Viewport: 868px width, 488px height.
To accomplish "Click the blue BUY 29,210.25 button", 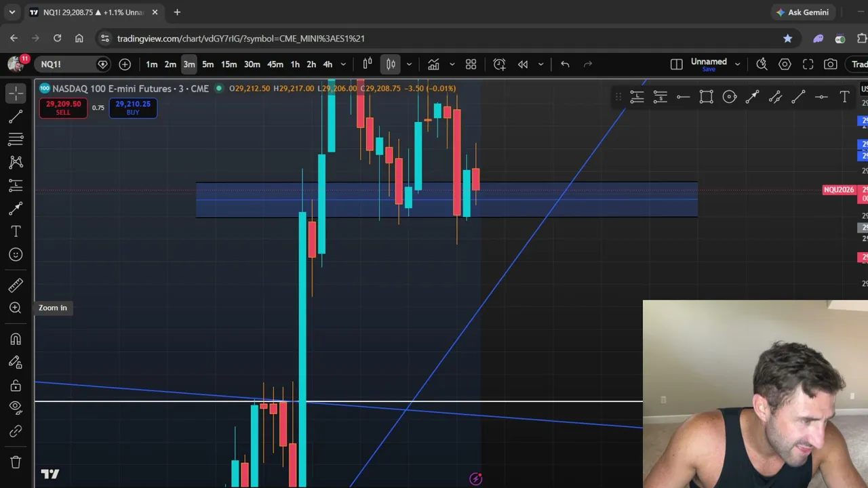I will coord(133,108).
